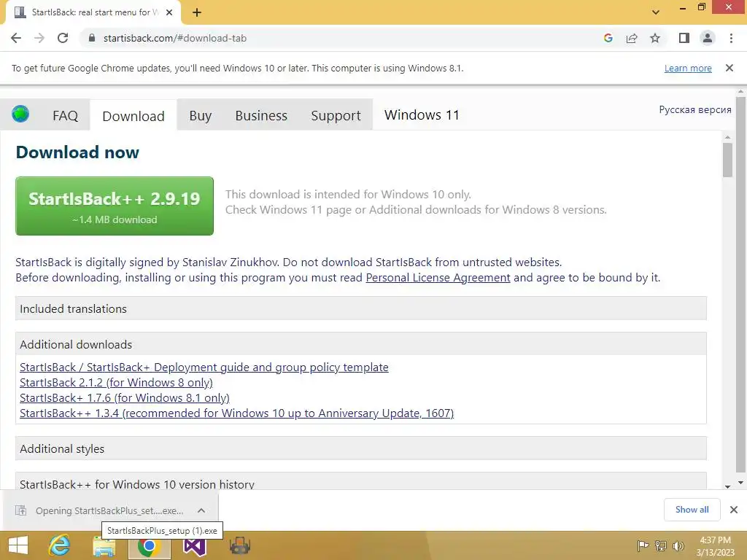The height and width of the screenshot is (560, 747).
Task: Show all downloads
Action: pyautogui.click(x=692, y=510)
